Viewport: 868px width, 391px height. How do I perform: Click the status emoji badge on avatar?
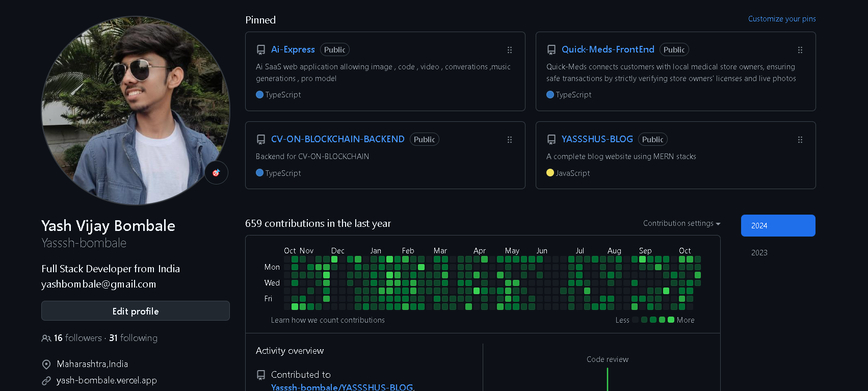pyautogui.click(x=216, y=173)
